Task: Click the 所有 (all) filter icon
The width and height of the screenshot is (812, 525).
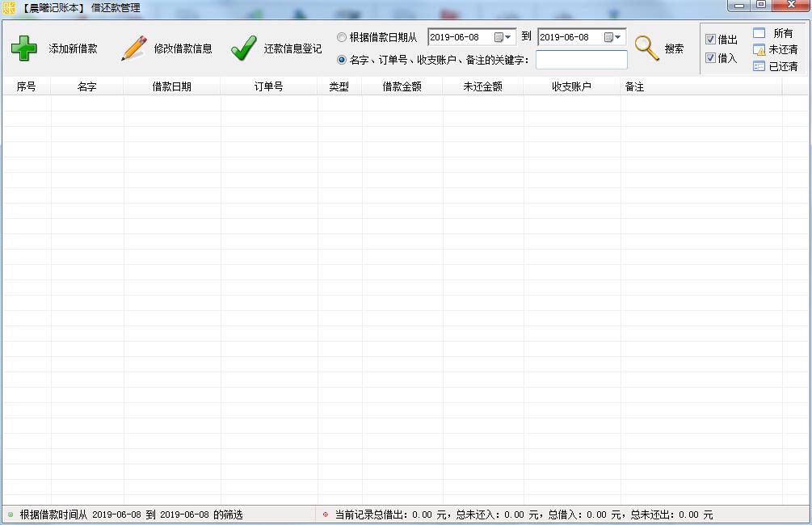Action: coord(759,33)
